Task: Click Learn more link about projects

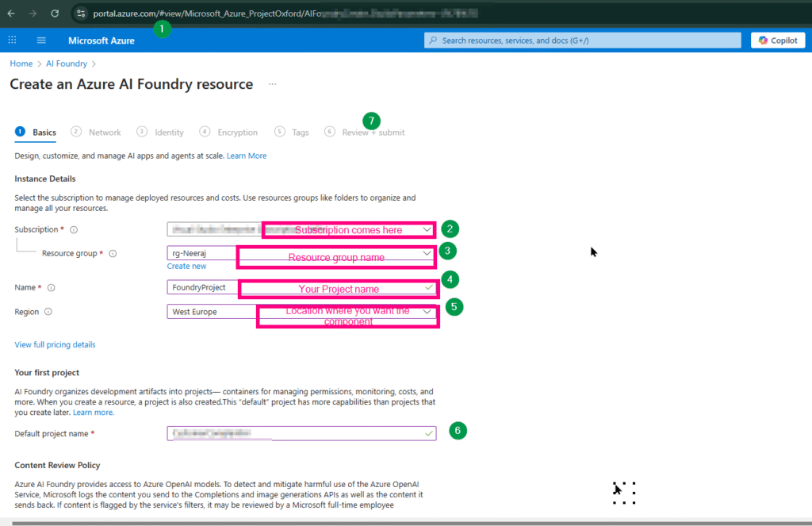Action: click(x=94, y=413)
